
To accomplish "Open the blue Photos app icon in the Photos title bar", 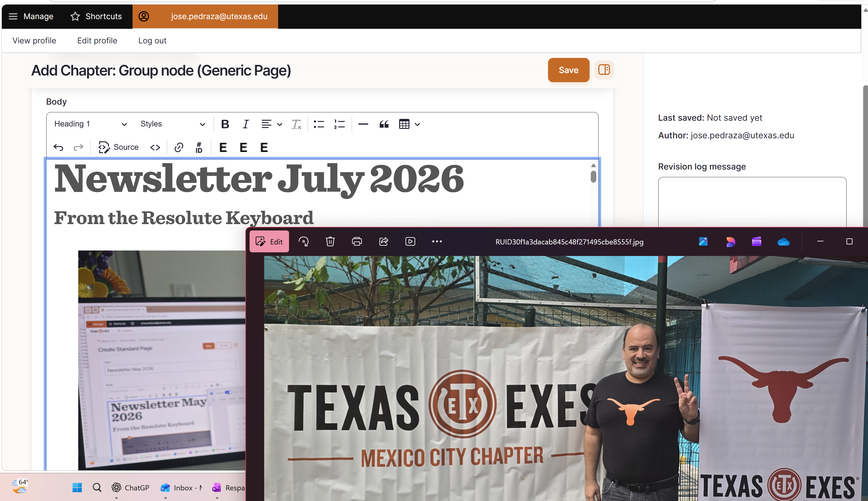I will (703, 241).
